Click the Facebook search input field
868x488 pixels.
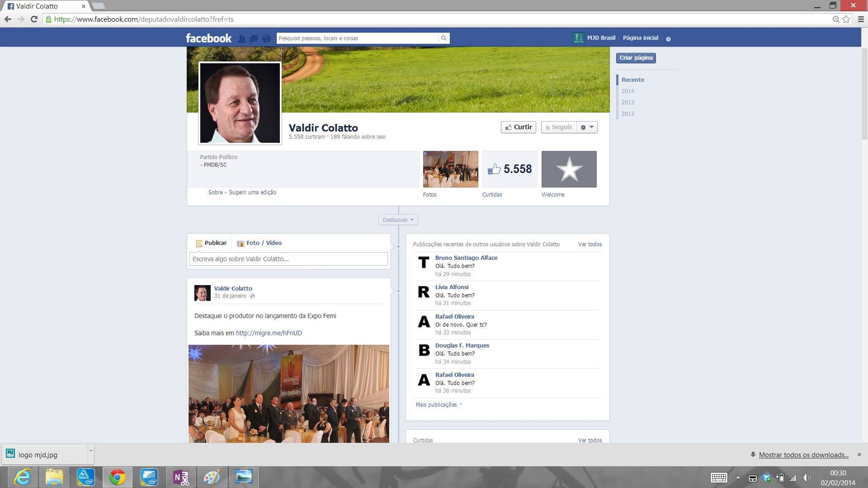click(x=357, y=38)
